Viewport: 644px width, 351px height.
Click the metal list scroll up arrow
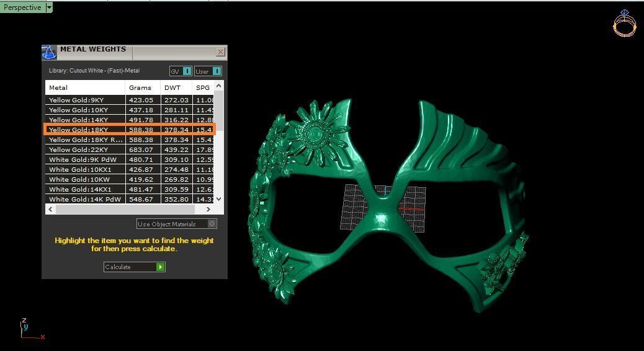pyautogui.click(x=219, y=86)
